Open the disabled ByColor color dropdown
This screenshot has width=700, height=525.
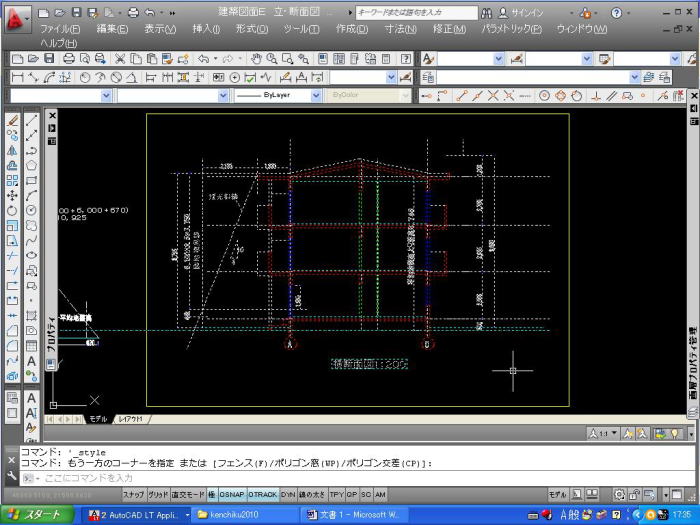405,96
